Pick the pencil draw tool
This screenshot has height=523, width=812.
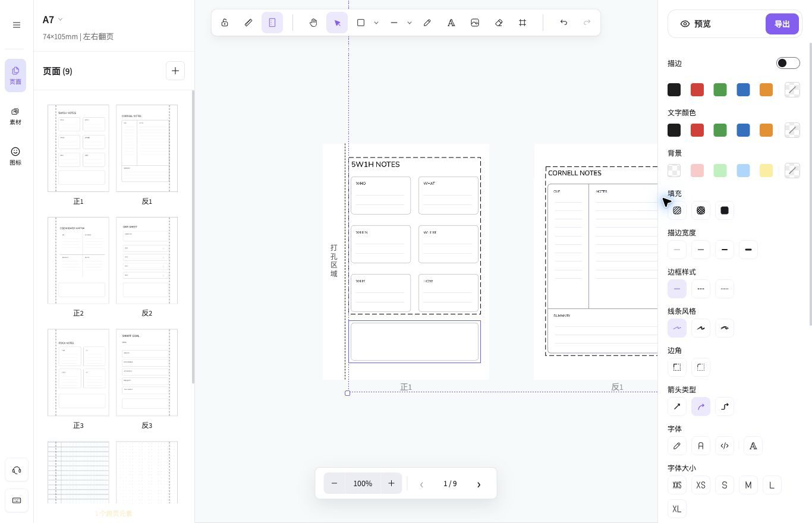pyautogui.click(x=427, y=23)
